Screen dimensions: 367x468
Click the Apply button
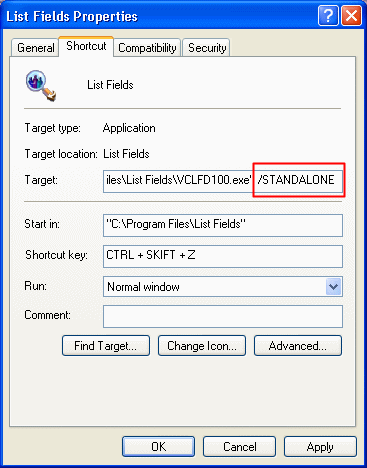click(x=320, y=447)
